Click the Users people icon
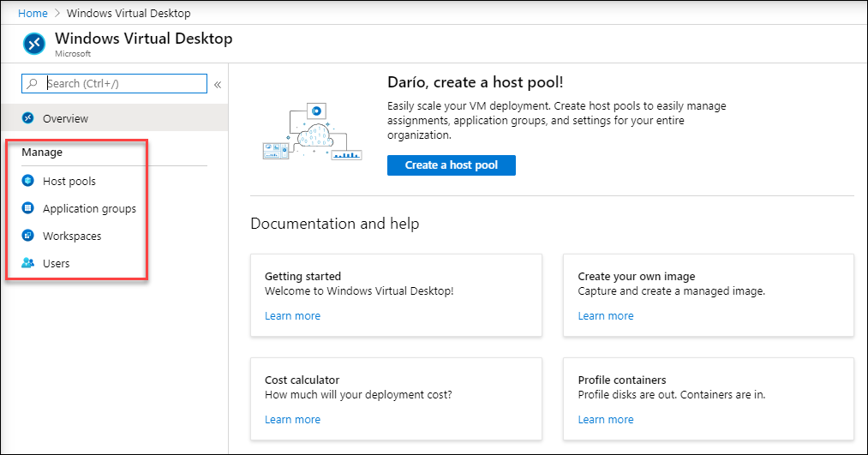 click(27, 263)
